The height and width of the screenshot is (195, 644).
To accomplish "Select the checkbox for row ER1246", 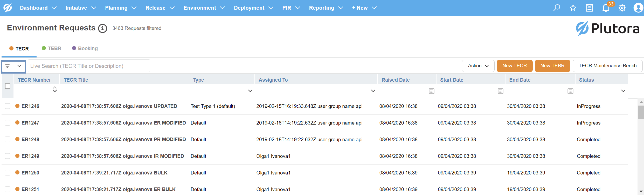I will pyautogui.click(x=8, y=106).
